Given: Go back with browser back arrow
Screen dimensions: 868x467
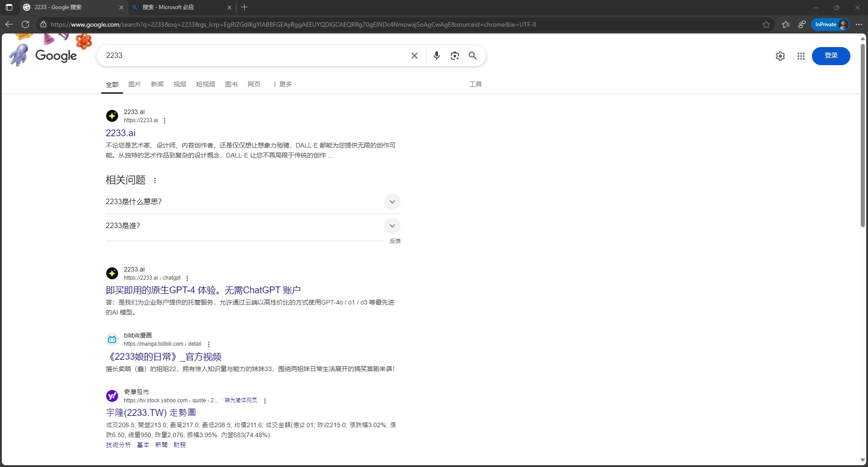Looking at the screenshot, I should 9,24.
